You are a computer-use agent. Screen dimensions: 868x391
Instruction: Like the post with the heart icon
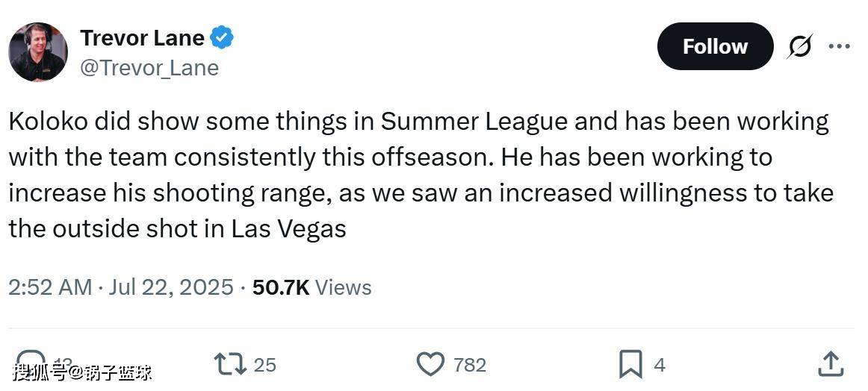pos(430,365)
